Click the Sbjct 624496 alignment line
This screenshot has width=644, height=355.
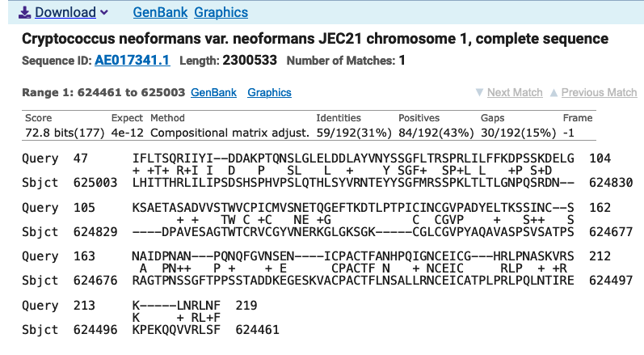tap(150, 329)
